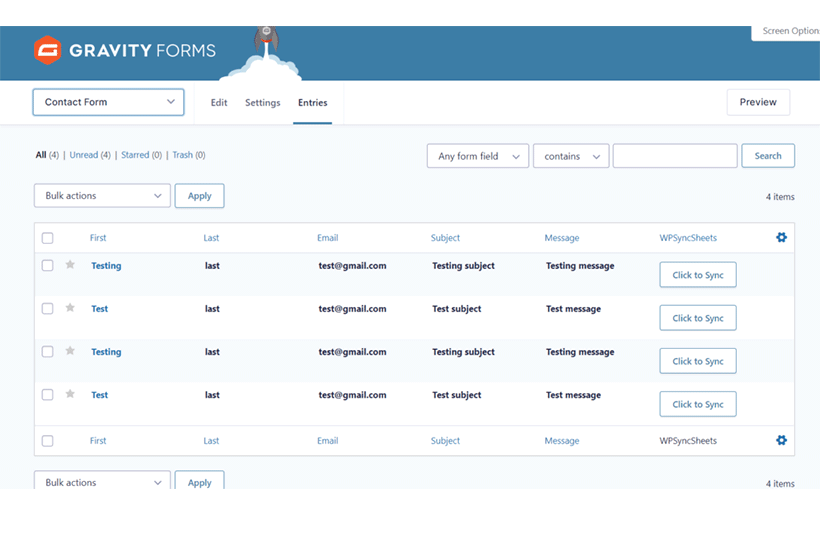Open column settings gear in table footer

(x=781, y=440)
